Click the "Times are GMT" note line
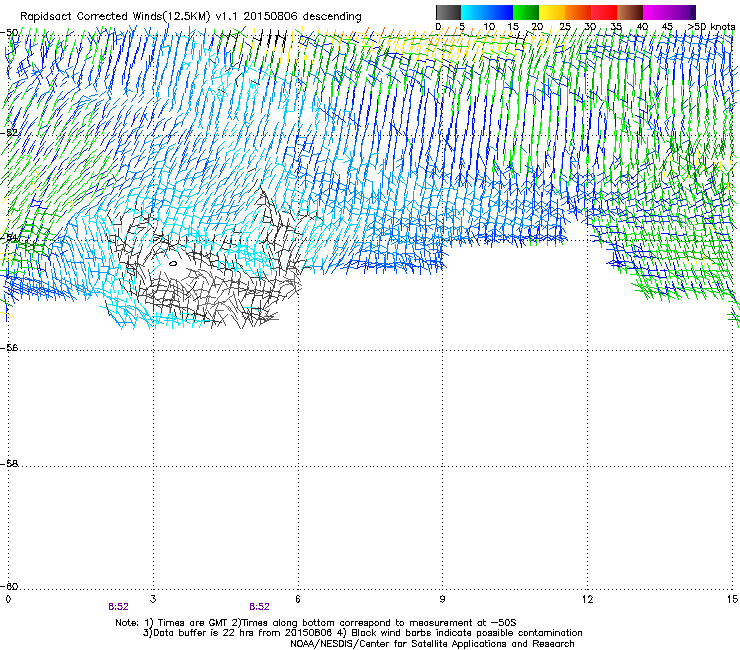The width and height of the screenshot is (740, 650). click(x=316, y=623)
